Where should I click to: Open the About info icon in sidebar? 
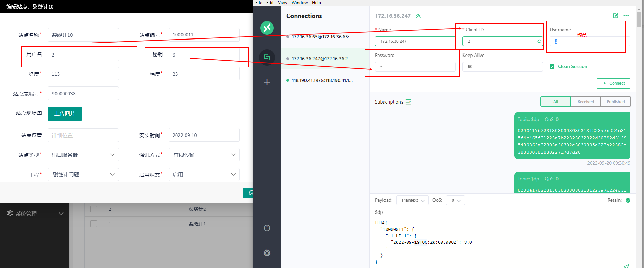pyautogui.click(x=267, y=228)
